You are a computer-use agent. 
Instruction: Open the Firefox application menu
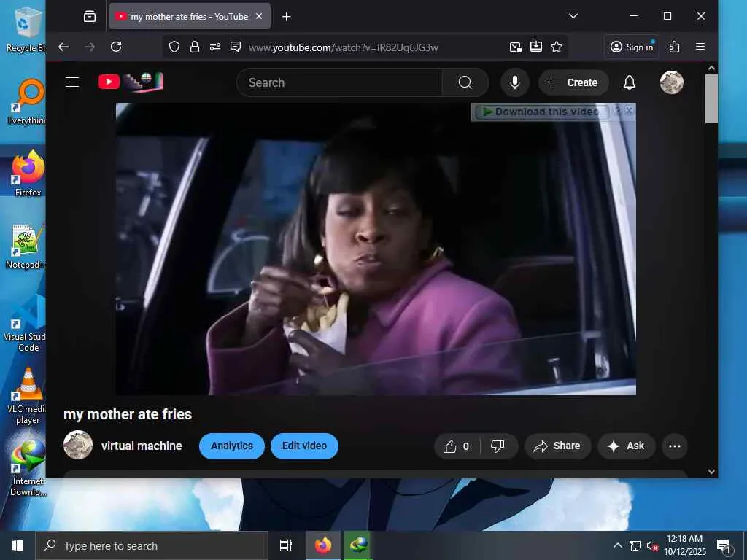[700, 47]
